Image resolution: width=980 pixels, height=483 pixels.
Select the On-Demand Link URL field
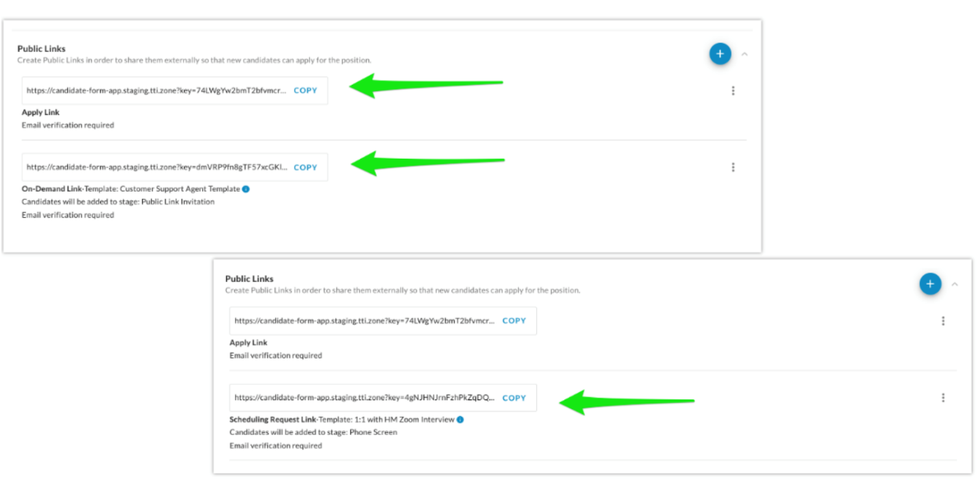175,167
